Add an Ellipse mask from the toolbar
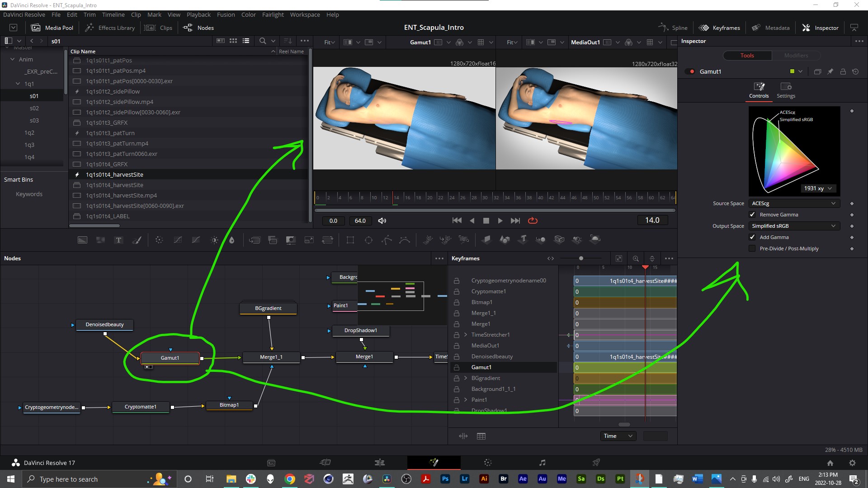Viewport: 868px width, 488px height. tap(368, 240)
